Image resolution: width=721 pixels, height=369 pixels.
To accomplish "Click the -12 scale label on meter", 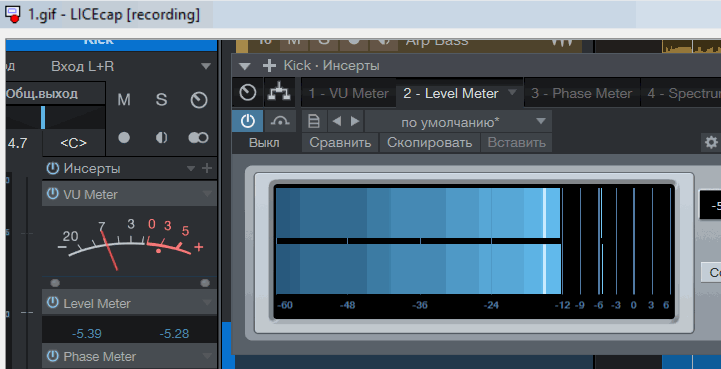I will pos(562,305).
